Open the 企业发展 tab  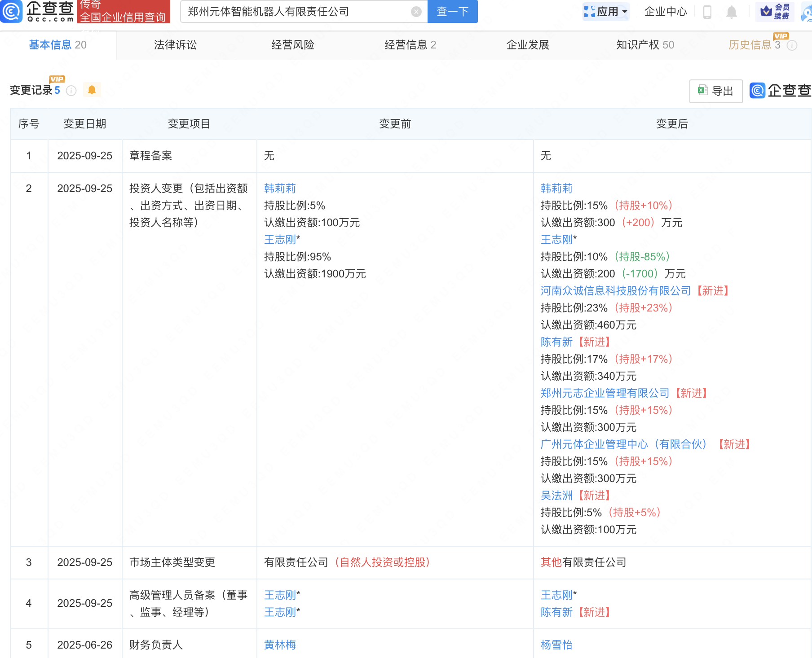pos(528,45)
